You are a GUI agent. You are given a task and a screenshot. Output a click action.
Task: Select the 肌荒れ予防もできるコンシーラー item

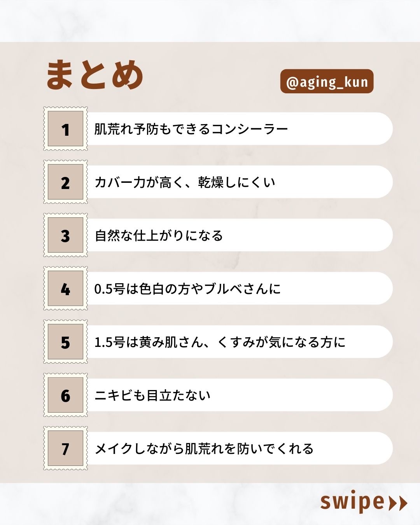click(191, 129)
